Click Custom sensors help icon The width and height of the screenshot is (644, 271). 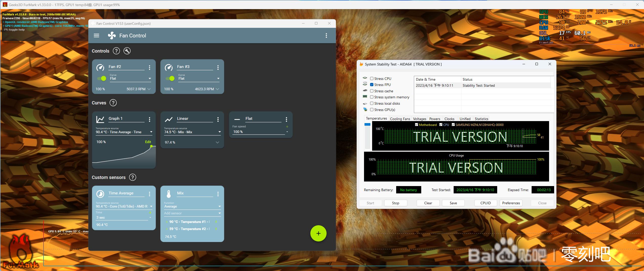click(133, 177)
